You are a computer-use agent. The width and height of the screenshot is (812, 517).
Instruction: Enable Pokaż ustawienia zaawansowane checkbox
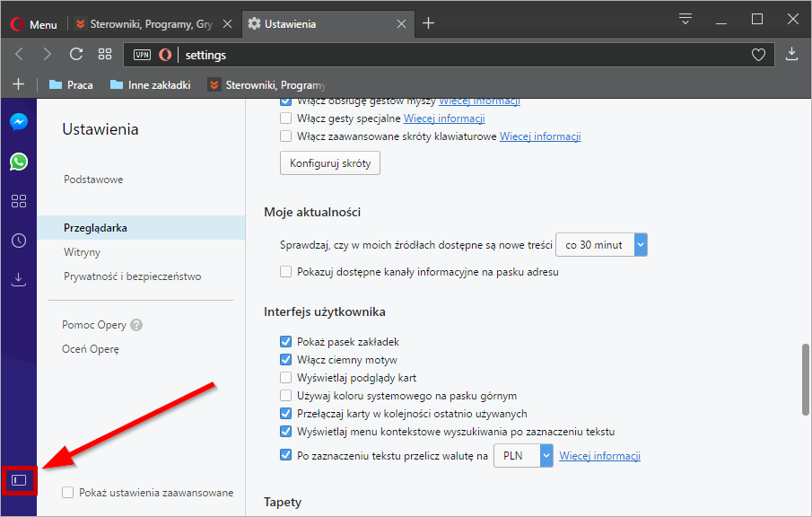click(x=68, y=492)
